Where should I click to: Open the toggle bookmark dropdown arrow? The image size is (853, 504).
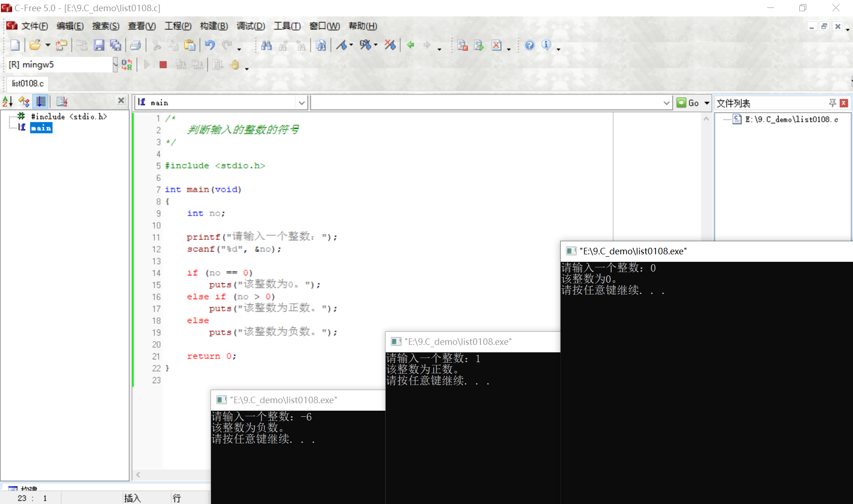click(351, 45)
